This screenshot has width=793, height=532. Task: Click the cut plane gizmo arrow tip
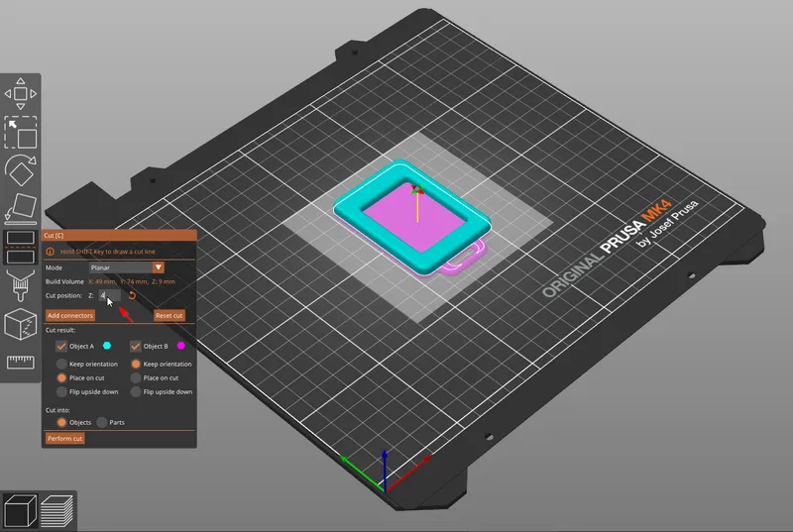click(417, 190)
